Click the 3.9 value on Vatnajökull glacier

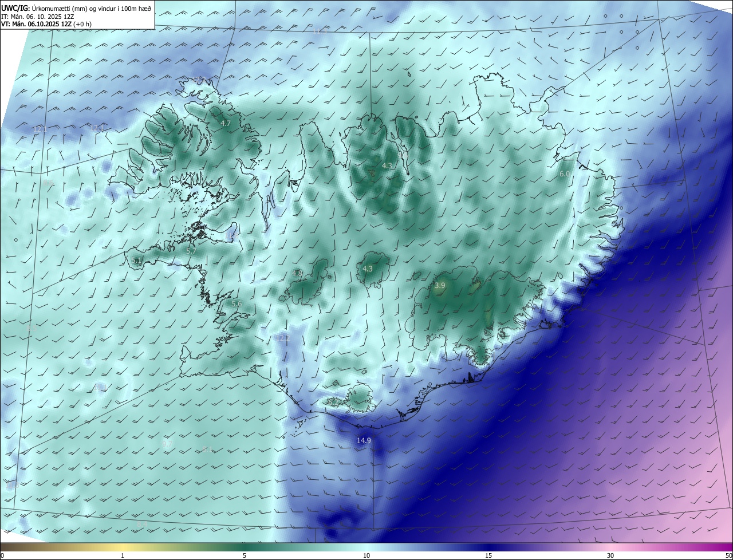tap(440, 285)
